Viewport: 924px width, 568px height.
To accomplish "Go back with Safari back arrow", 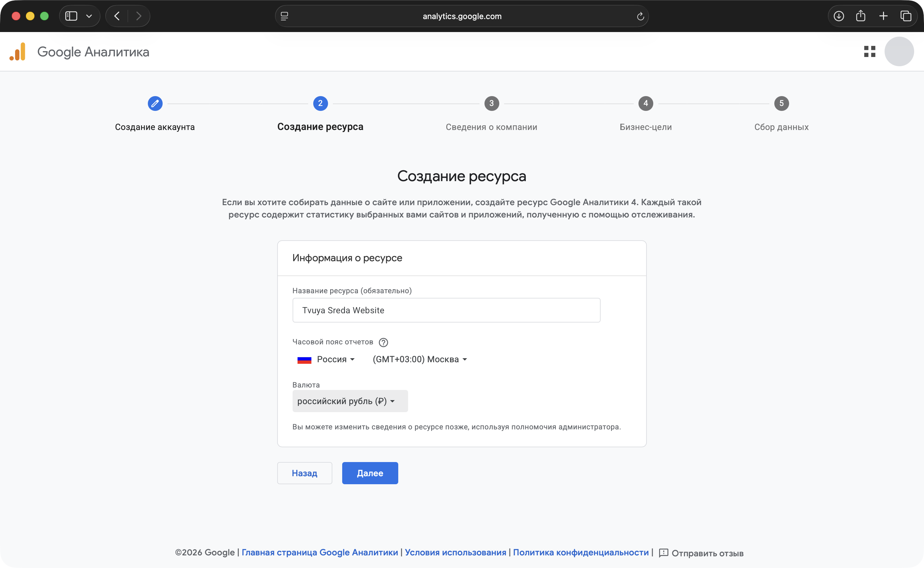I will pyautogui.click(x=117, y=16).
